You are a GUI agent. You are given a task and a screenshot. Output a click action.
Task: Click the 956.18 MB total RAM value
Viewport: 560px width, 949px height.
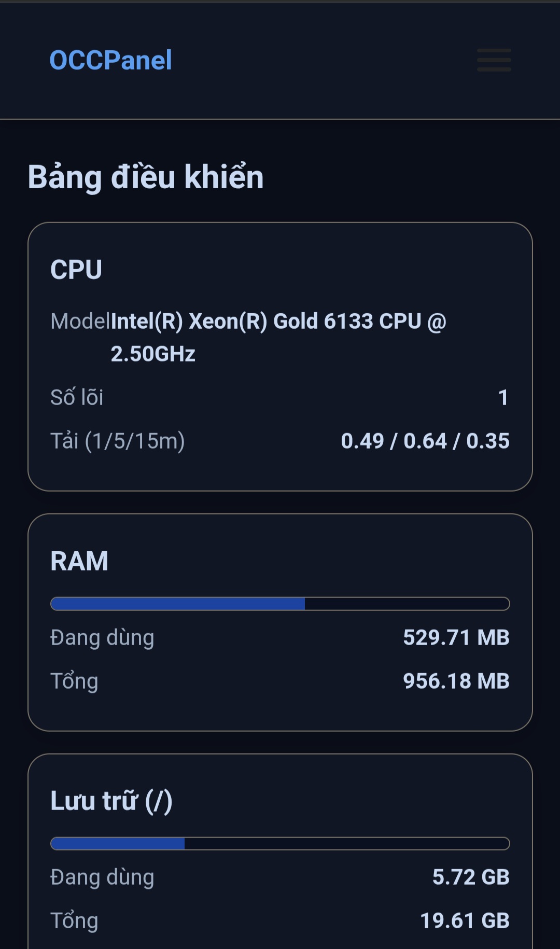tap(456, 681)
